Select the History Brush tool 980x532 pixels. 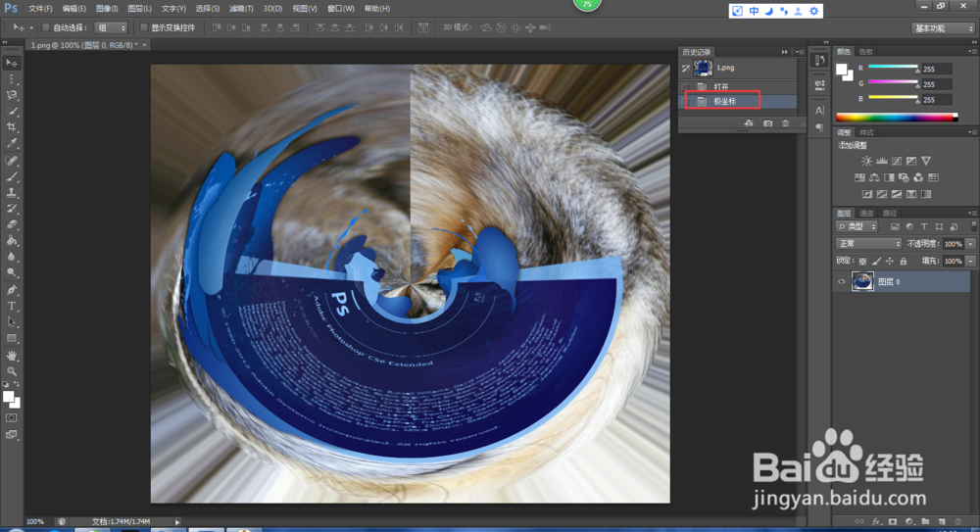pyautogui.click(x=11, y=209)
